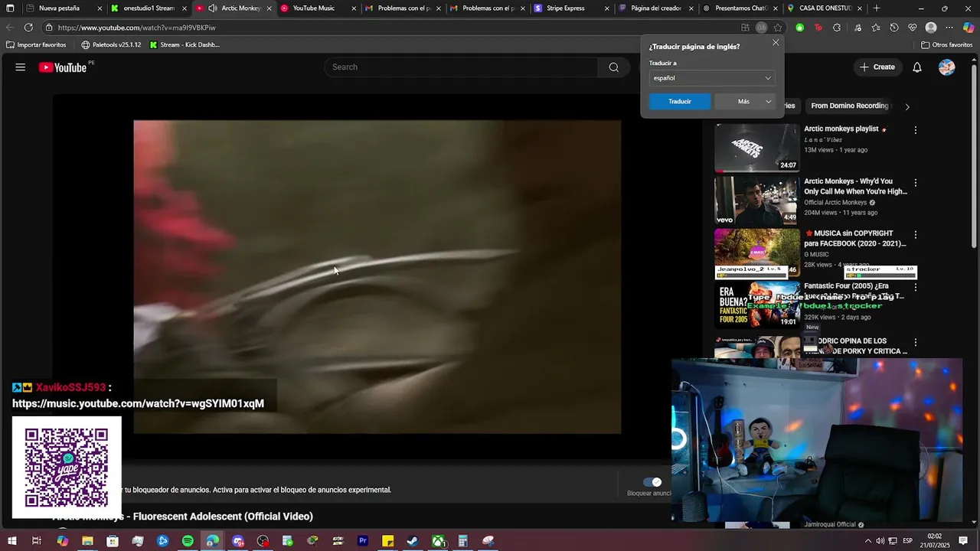The height and width of the screenshot is (551, 980).
Task: Click the YouTube Search input field
Action: pyautogui.click(x=462, y=67)
